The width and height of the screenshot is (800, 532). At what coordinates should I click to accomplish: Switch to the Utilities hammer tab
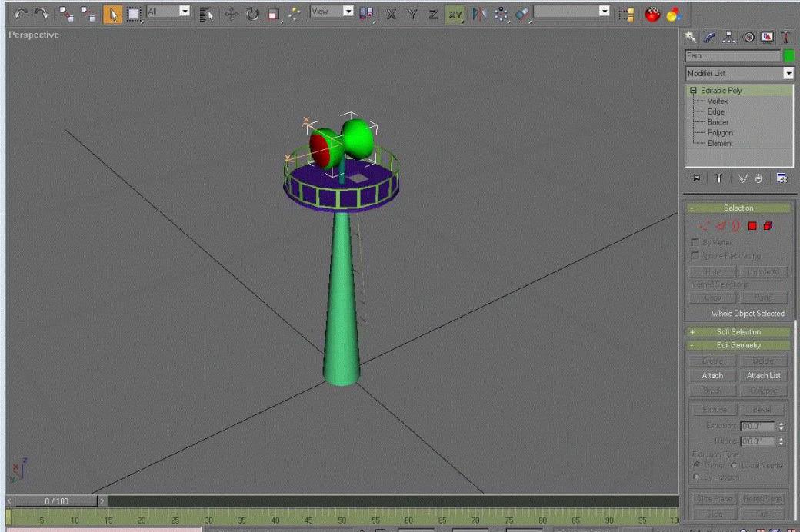pos(785,37)
